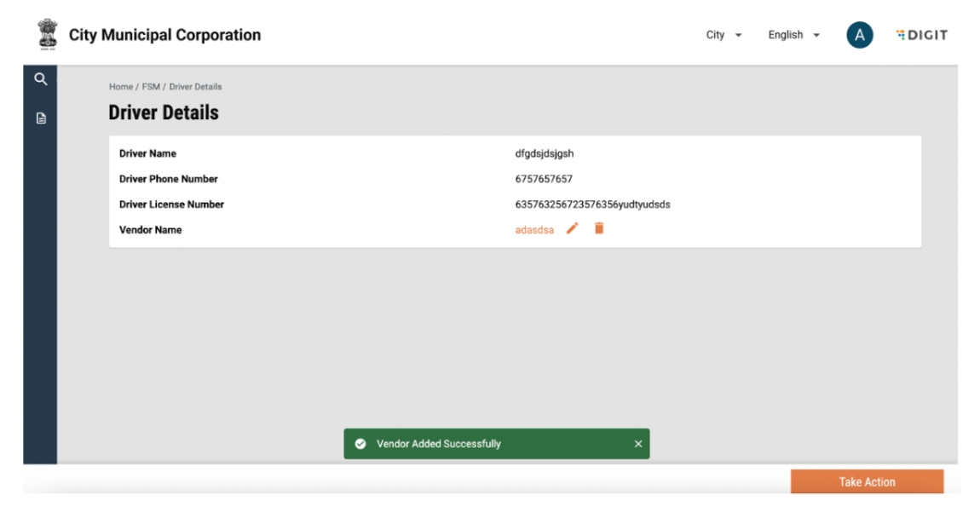The height and width of the screenshot is (512, 980).
Task: Open the adasdsa vendor link
Action: point(534,230)
